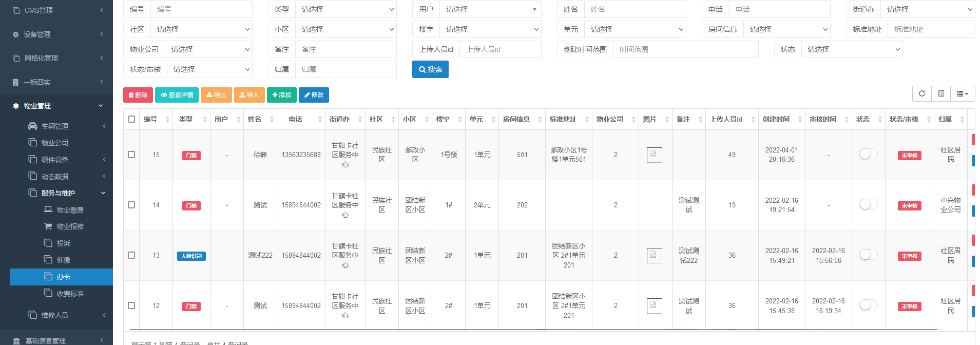Click 查看详情 eye icon button
This screenshot has width=980, height=345.
coord(177,95)
